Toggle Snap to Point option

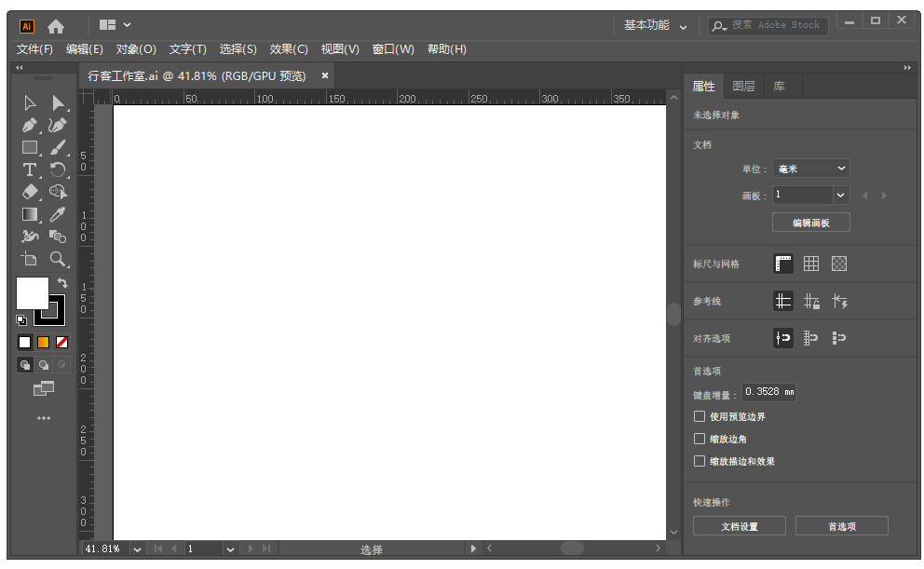[x=783, y=338]
